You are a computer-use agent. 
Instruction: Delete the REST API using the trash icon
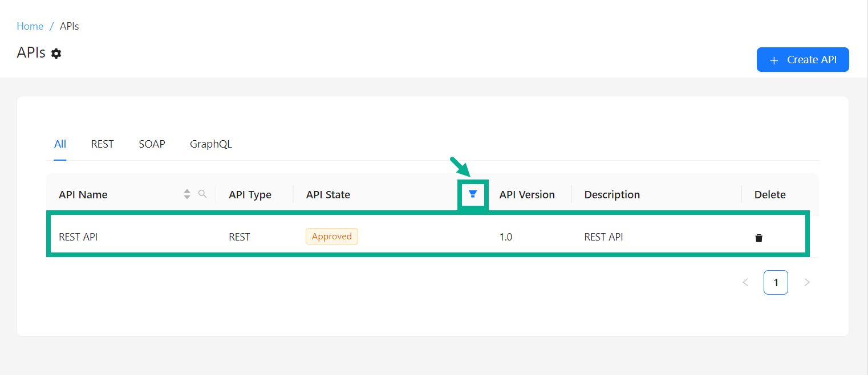[759, 237]
